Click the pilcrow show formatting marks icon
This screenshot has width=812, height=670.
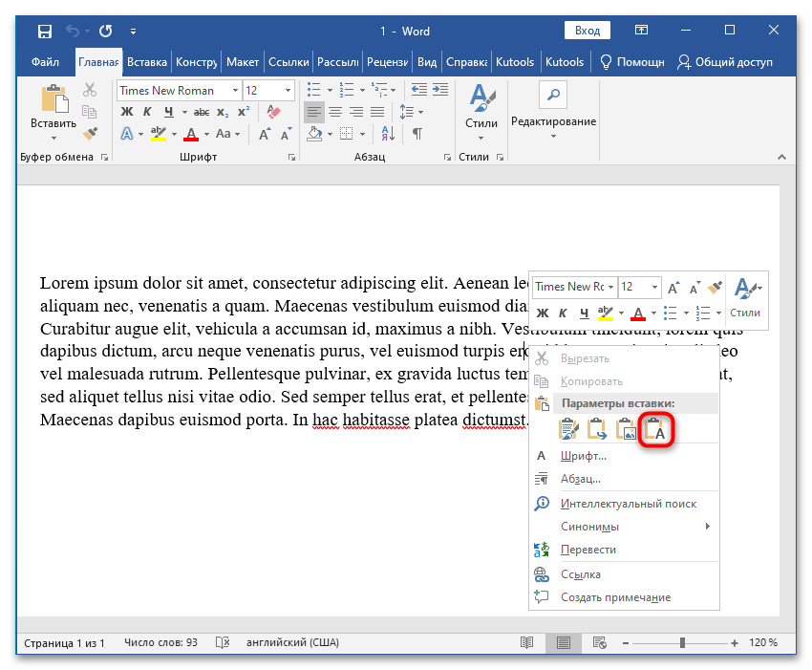tap(417, 134)
